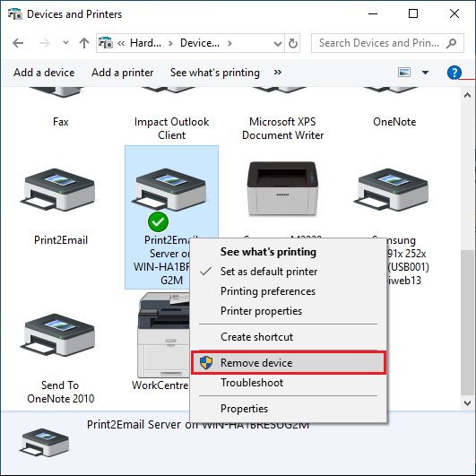Open recent locations dropdown arrow
The height and width of the screenshot is (476, 476).
point(65,43)
